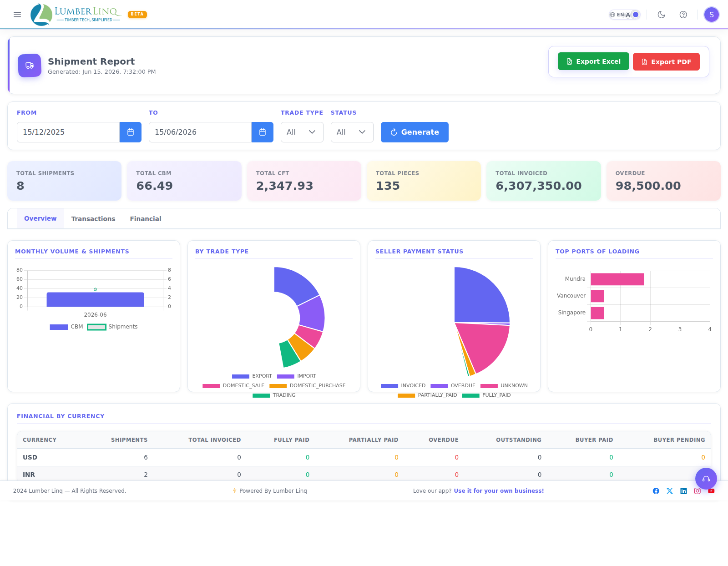This screenshot has width=728, height=566.
Task: Click the Export PDF button
Action: [666, 61]
